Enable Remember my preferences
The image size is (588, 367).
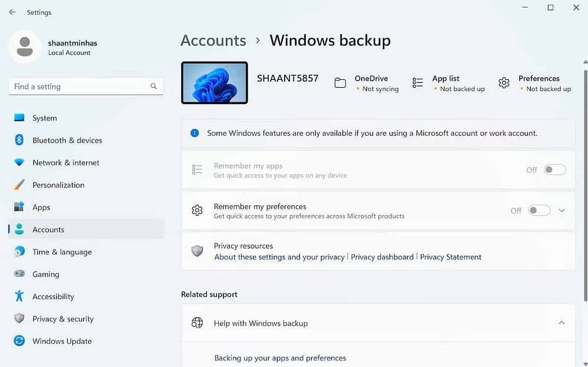pyautogui.click(x=539, y=210)
